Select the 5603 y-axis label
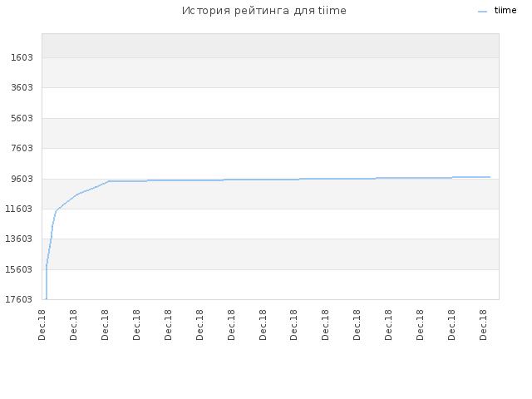Screen dimensions: 532x399 point(22,118)
